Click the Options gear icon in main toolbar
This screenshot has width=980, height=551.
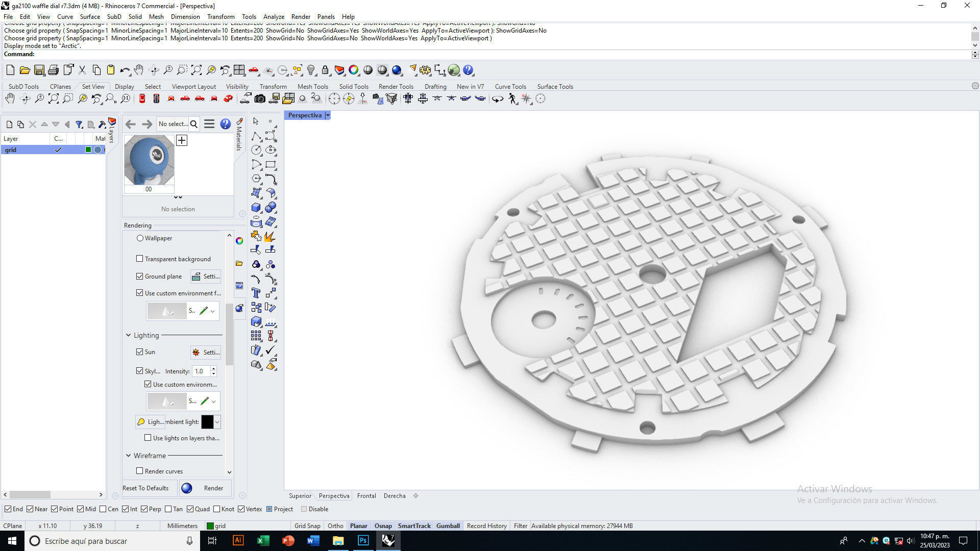pyautogui.click(x=425, y=70)
